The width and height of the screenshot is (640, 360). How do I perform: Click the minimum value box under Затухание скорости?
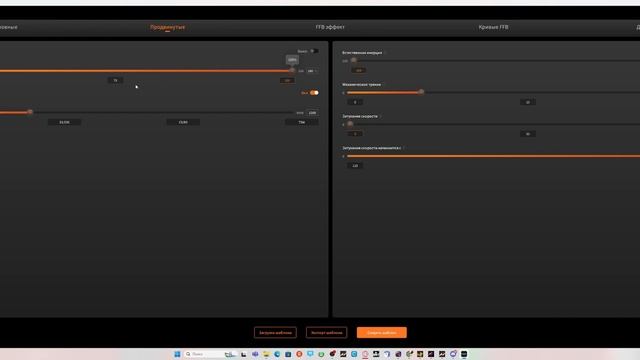click(x=355, y=134)
